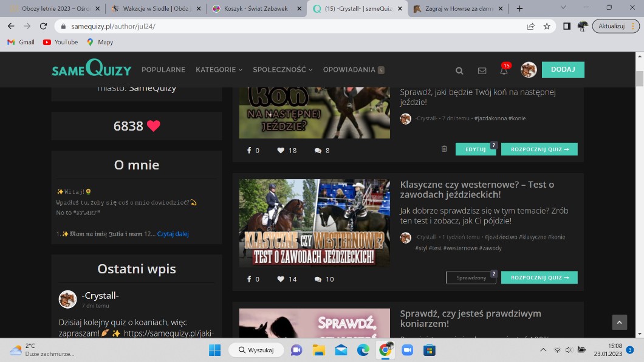This screenshot has width=644, height=362.
Task: Click the EDYTUJ button
Action: (x=475, y=149)
